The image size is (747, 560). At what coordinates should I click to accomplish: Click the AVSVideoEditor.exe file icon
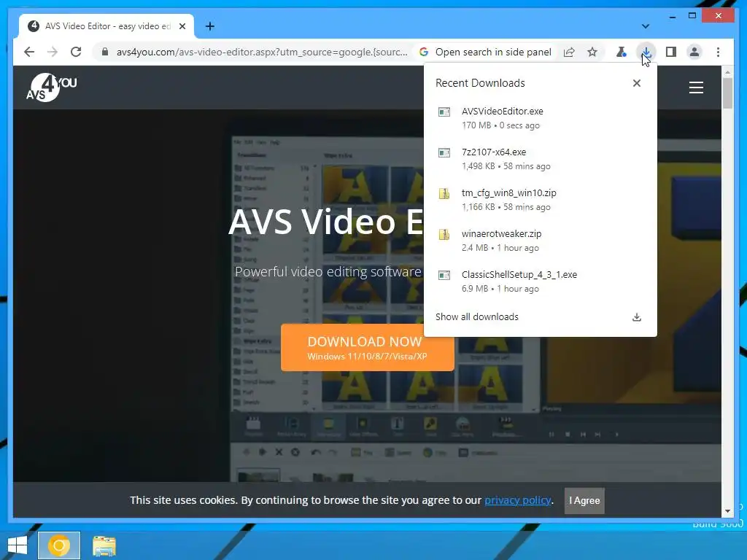pos(444,112)
